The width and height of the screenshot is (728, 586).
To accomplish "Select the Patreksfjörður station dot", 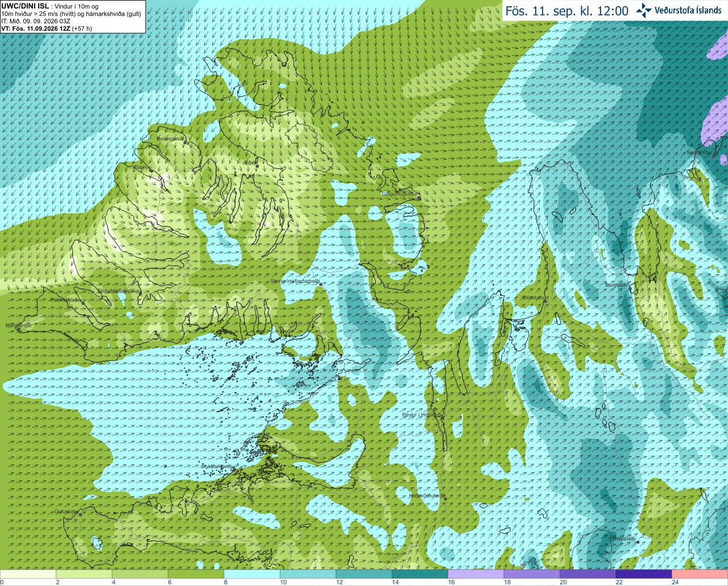I will 83,303.
